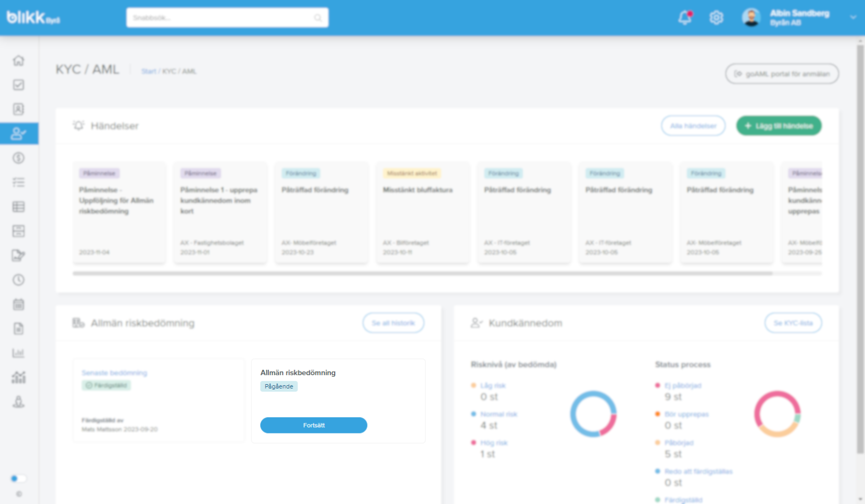Click the user avatar picture
Viewport: 865px width, 504px height.
point(751,17)
